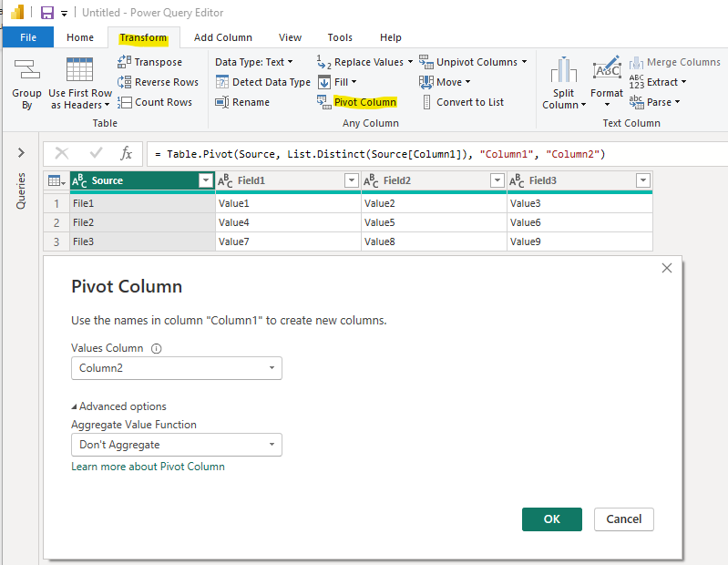
Task: Open Field2 column filter dropdown
Action: click(497, 180)
